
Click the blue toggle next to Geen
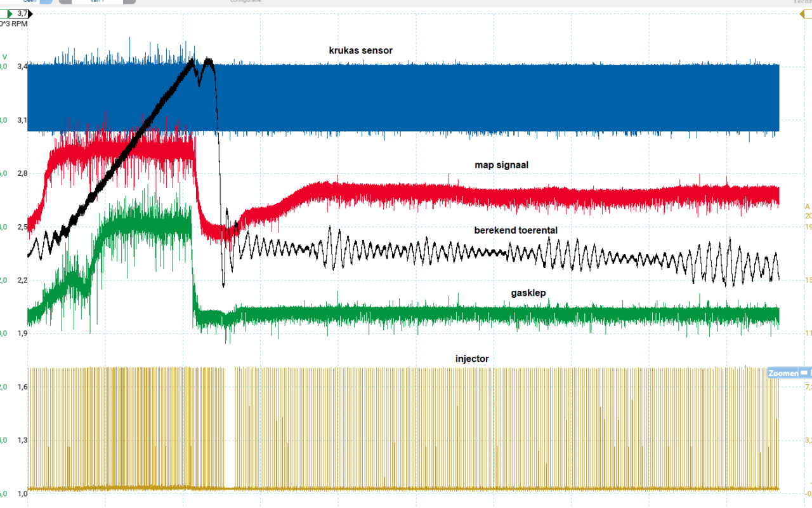click(x=46, y=2)
